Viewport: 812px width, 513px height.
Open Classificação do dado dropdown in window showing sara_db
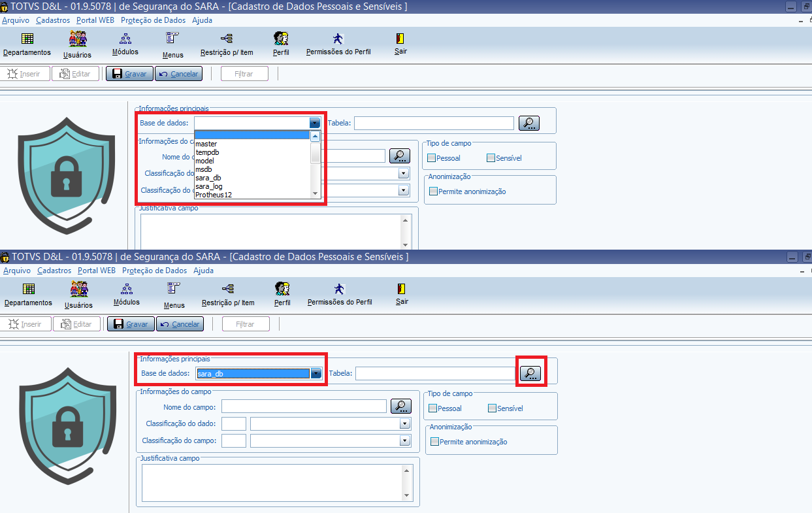(x=405, y=423)
